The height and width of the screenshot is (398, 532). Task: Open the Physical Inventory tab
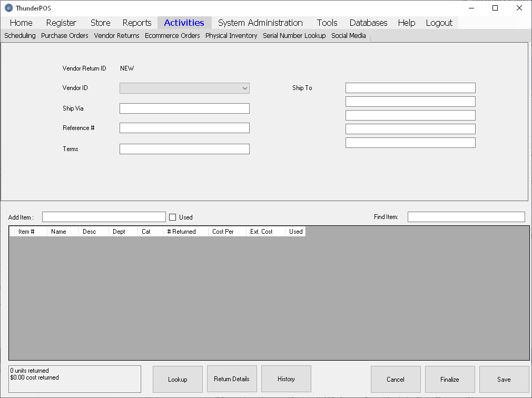pyautogui.click(x=231, y=36)
